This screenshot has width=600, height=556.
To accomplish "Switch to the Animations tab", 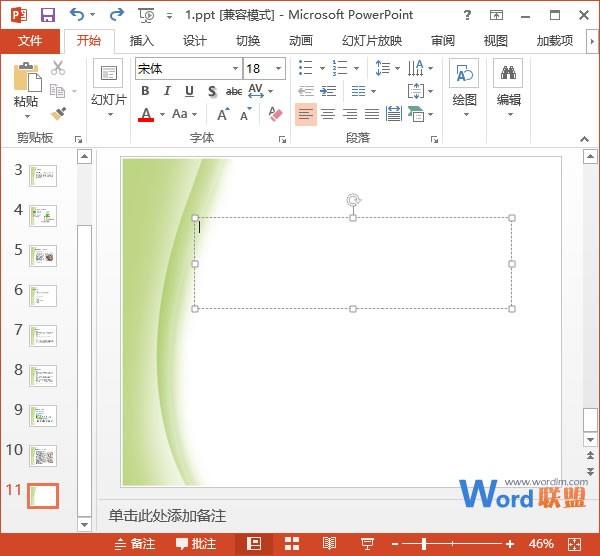I will (301, 41).
